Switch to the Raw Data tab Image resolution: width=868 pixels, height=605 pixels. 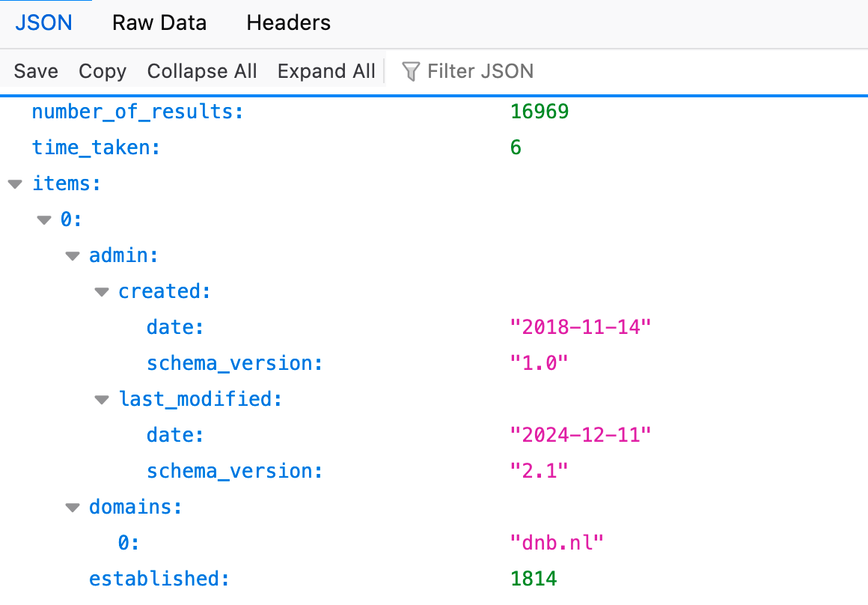pos(159,23)
